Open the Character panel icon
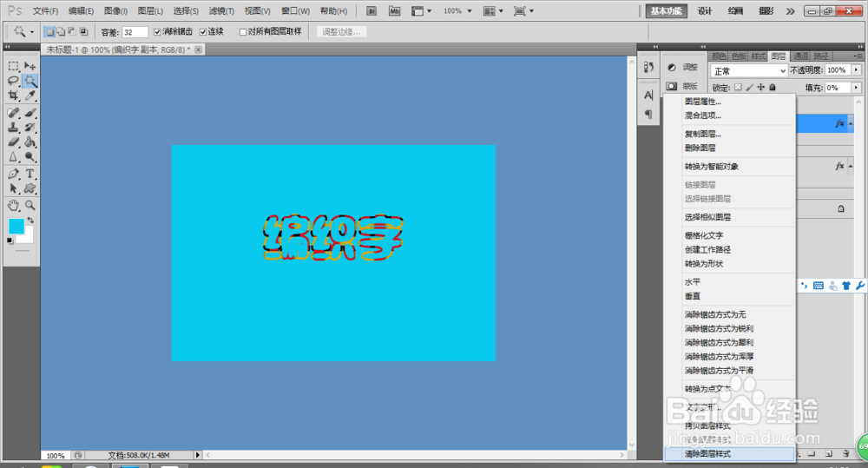The image size is (868, 468). pyautogui.click(x=648, y=96)
